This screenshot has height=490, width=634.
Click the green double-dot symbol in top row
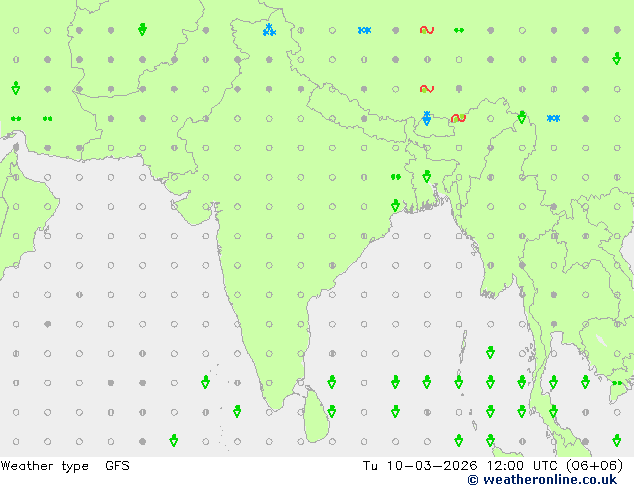click(x=459, y=30)
